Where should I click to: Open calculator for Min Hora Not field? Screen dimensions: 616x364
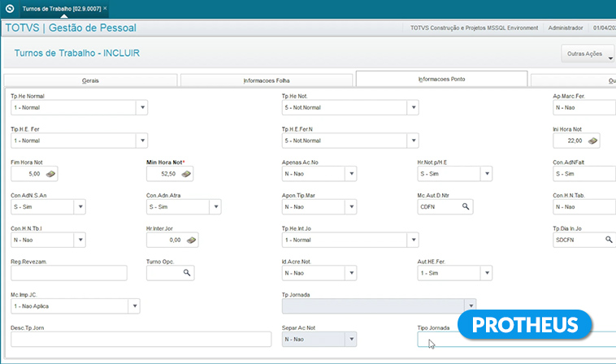click(186, 174)
